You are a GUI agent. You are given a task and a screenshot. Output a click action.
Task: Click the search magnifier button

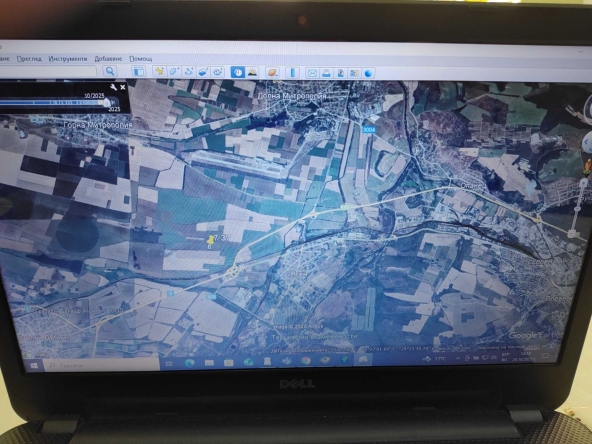coord(110,71)
